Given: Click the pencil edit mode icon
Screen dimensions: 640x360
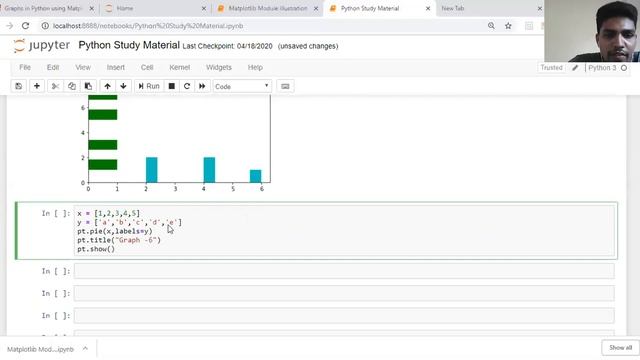Looking at the screenshot, I should (575, 68).
